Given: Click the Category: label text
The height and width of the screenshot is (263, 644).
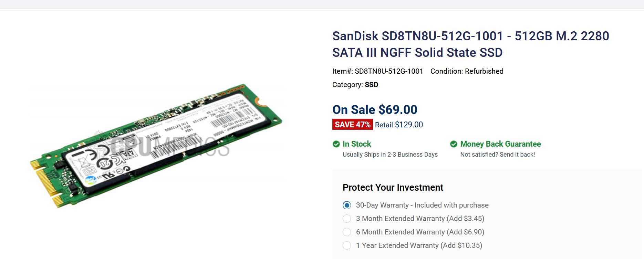Looking at the screenshot, I should point(347,85).
